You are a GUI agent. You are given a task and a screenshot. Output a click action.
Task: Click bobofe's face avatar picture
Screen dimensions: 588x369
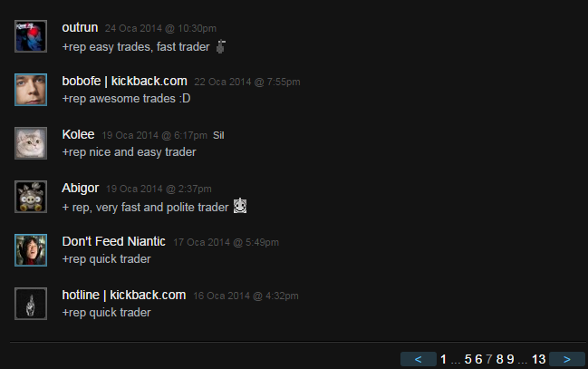point(31,90)
